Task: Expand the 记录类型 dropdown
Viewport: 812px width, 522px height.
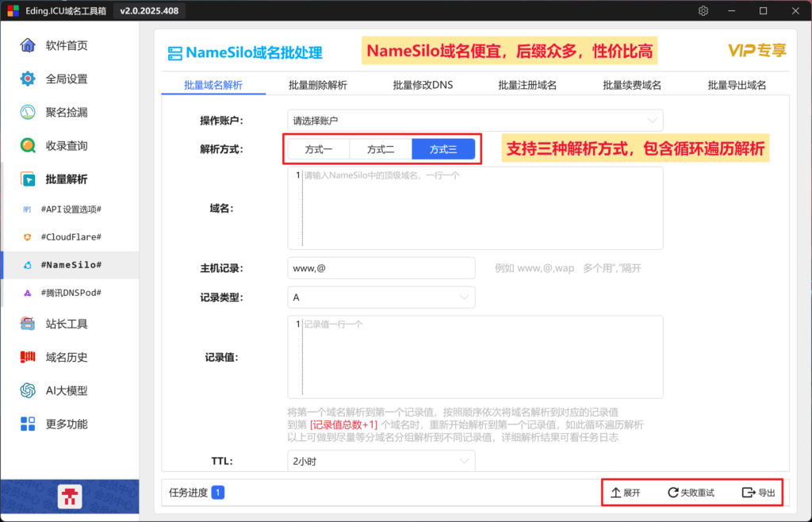Action: point(381,297)
